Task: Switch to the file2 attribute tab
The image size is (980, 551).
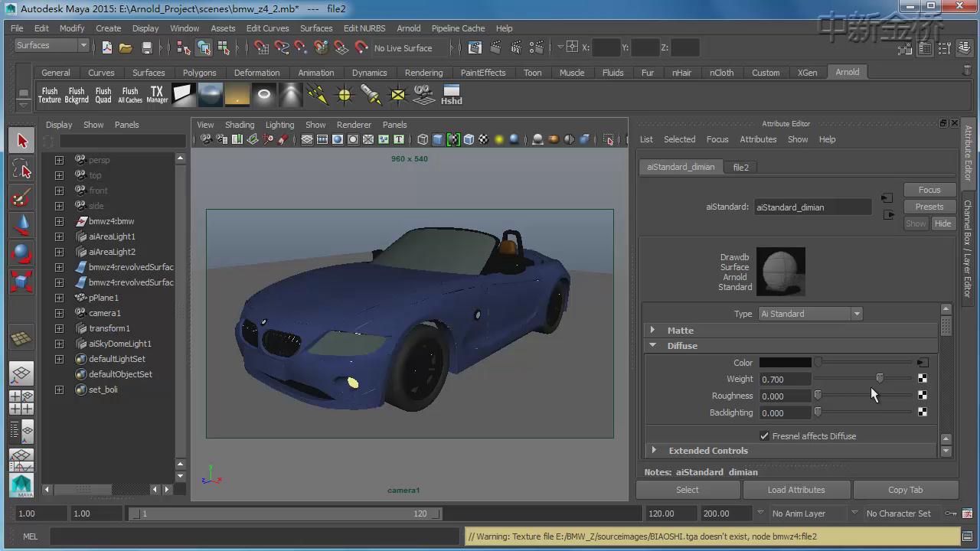Action: (x=740, y=167)
